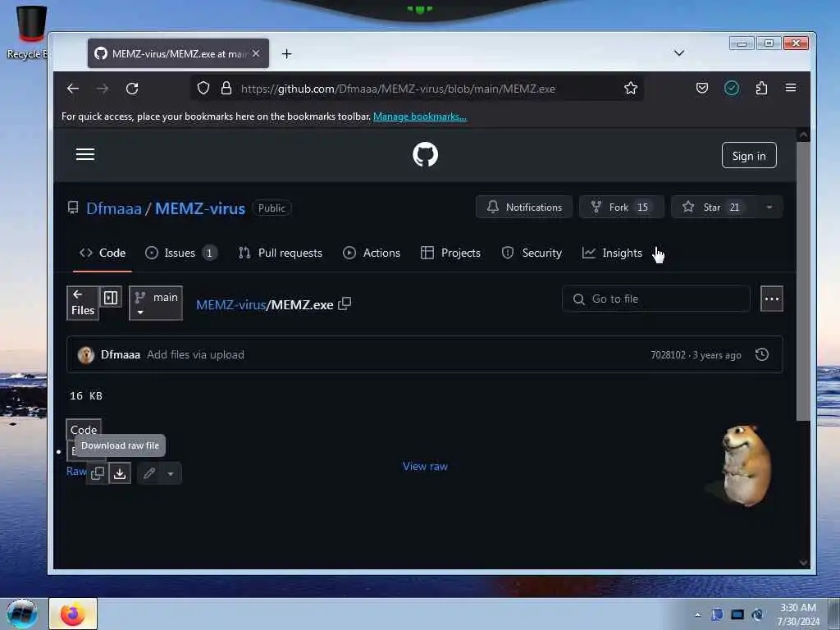This screenshot has width=840, height=630.
Task: Fork the repository with Fork button
Action: coord(622,208)
